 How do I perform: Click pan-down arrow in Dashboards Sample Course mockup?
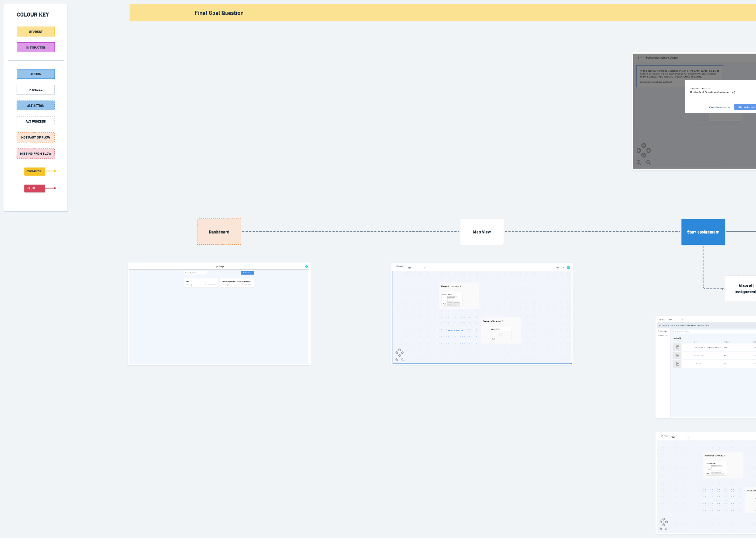[x=644, y=155]
